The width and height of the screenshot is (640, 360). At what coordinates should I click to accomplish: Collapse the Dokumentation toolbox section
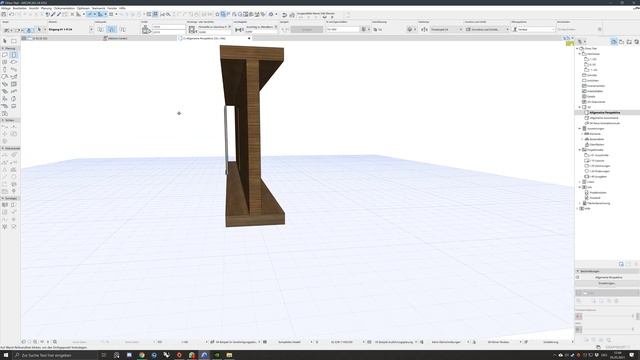click(x=3, y=148)
